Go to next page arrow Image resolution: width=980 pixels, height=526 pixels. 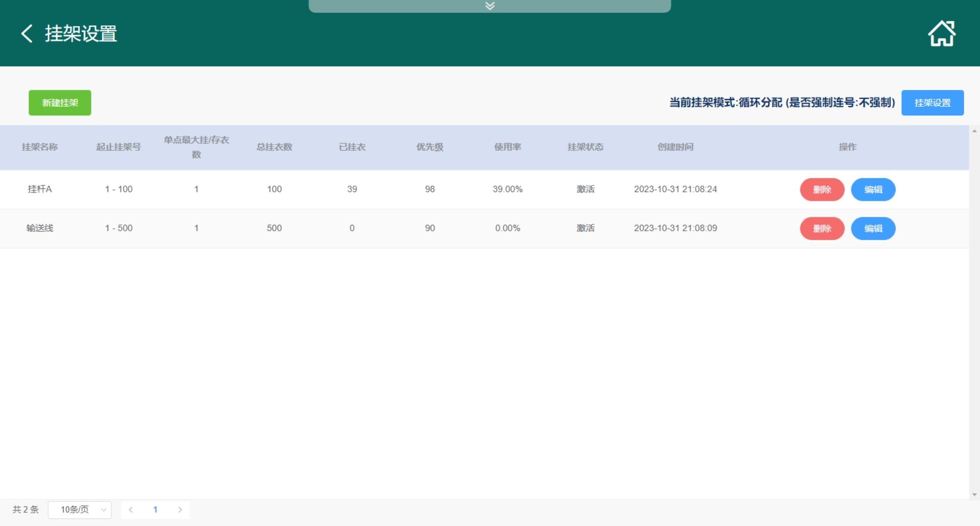pos(180,510)
